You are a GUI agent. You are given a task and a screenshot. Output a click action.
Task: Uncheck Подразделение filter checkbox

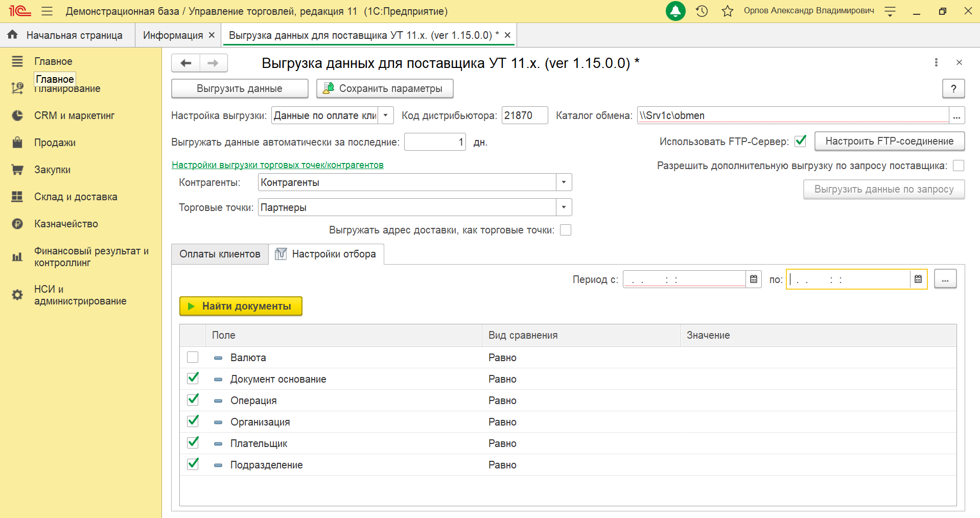193,464
